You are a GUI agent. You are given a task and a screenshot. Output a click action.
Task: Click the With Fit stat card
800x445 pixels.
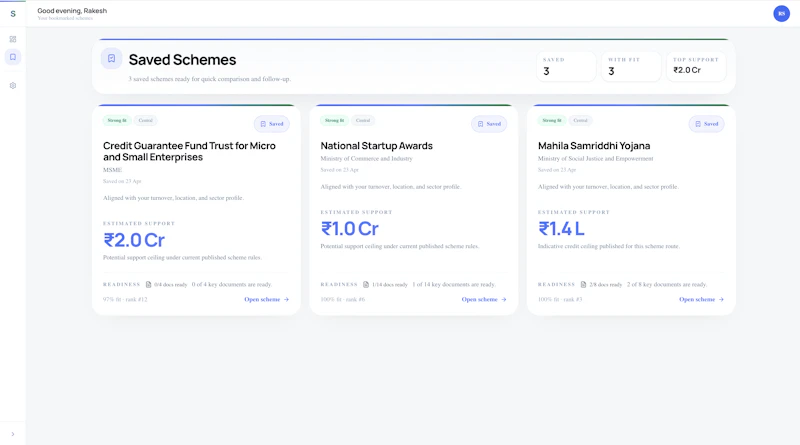(x=631, y=66)
